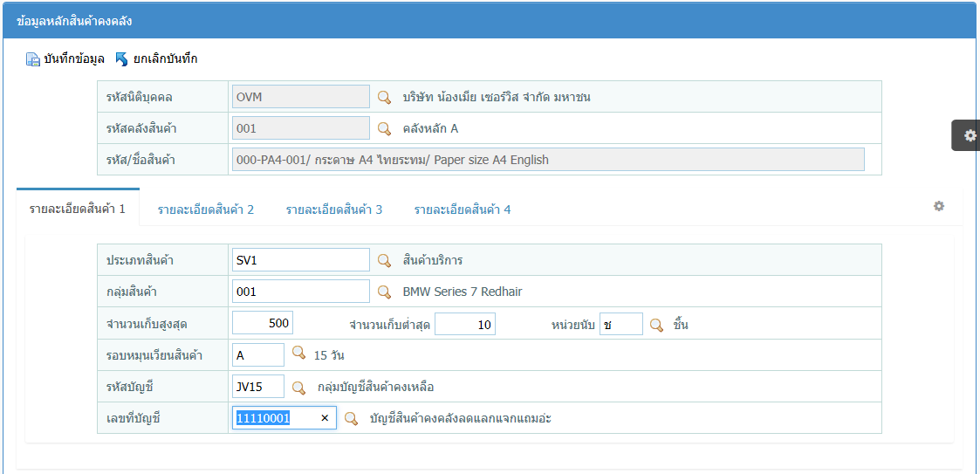Screen dimensions: 980x474
Task: Clear the เลขที่บัญชี field with X
Action: [x=325, y=419]
